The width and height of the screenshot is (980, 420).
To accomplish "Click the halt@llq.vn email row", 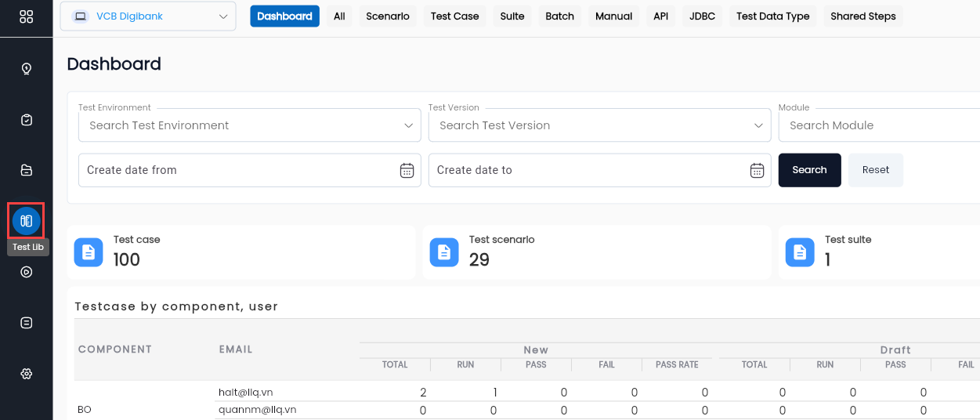I will (x=245, y=392).
